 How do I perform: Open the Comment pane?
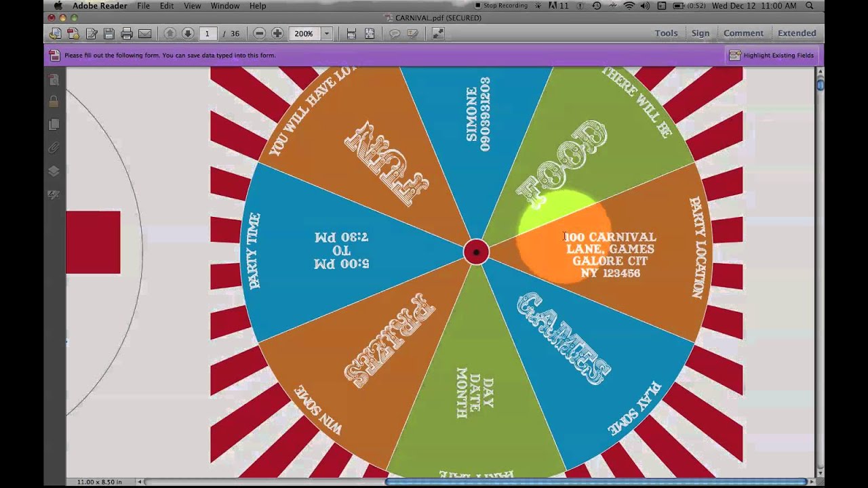743,33
